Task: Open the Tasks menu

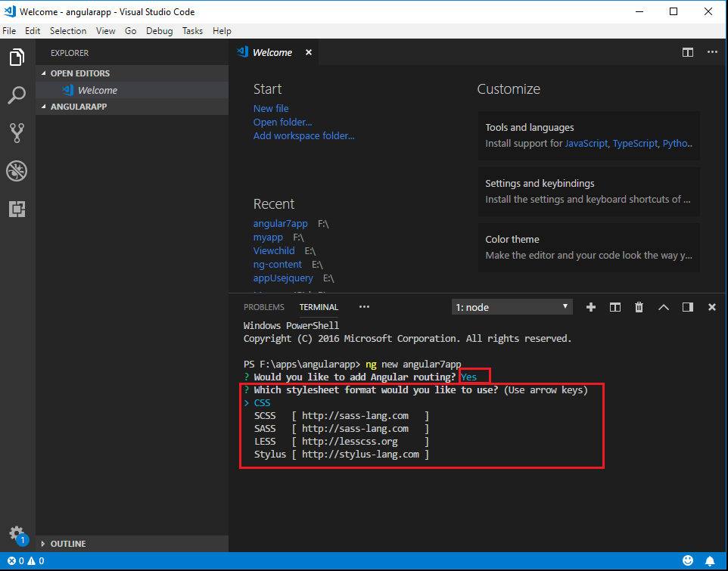Action: click(x=193, y=30)
